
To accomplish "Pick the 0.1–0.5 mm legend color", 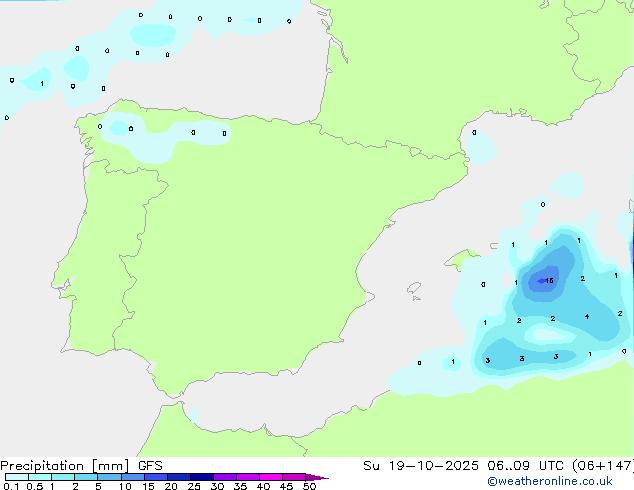I will (17, 477).
